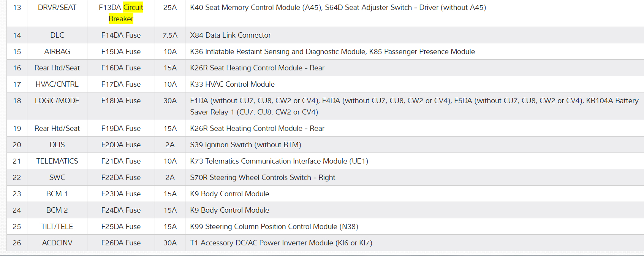Screen dimensions: 644x256
Task: Select the TELEMATICS cell
Action: 57,161
